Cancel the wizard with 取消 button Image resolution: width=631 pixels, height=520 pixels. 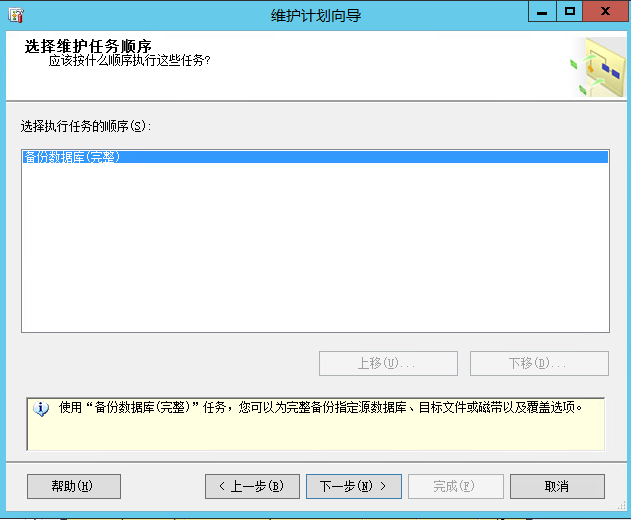557,486
